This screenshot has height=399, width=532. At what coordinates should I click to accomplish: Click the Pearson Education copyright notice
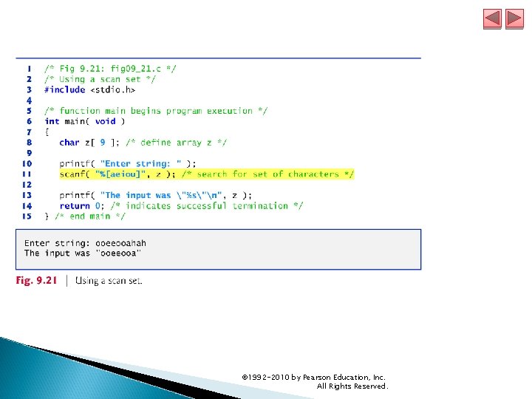point(313,378)
